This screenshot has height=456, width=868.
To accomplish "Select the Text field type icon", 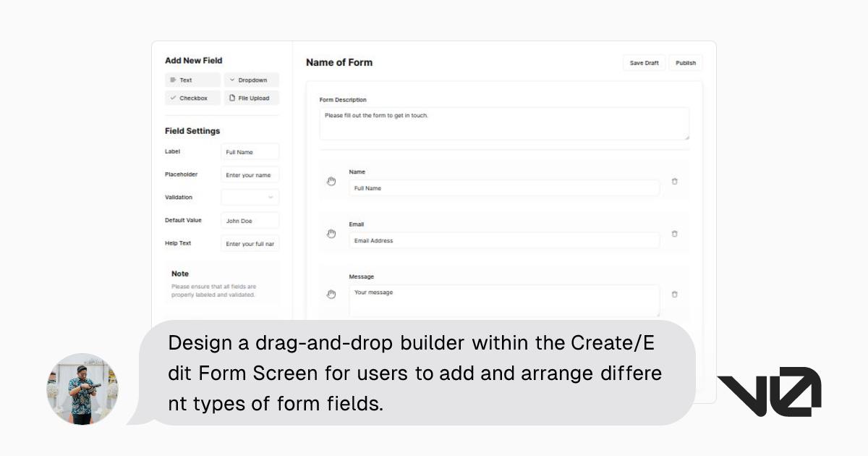I will pyautogui.click(x=174, y=80).
